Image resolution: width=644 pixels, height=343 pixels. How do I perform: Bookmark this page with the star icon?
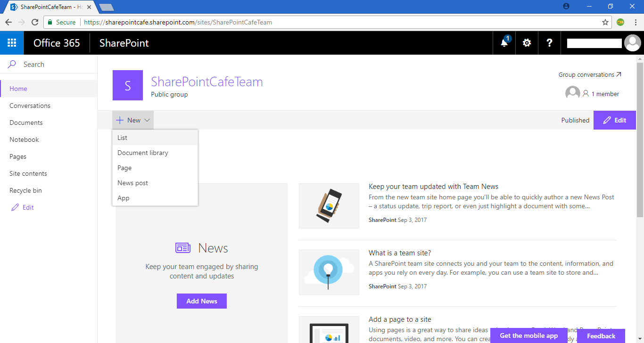605,22
